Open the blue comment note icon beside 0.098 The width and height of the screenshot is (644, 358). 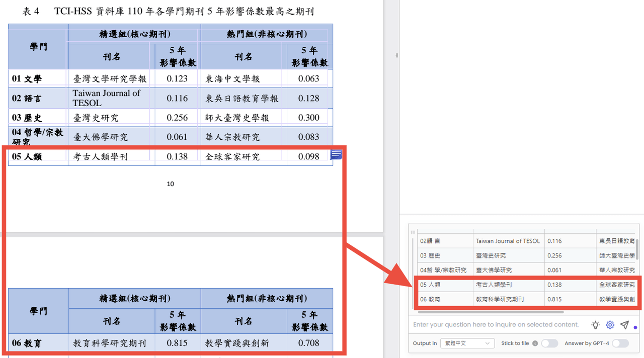[x=336, y=155]
